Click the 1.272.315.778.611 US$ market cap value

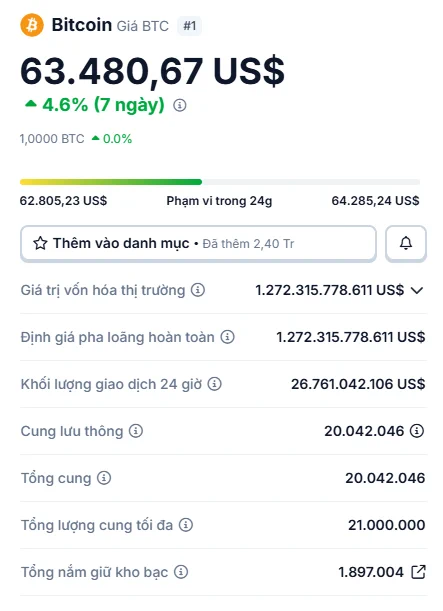click(330, 290)
